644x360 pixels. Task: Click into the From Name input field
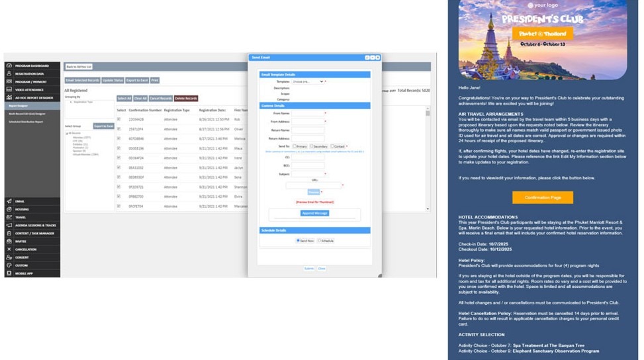(307, 113)
